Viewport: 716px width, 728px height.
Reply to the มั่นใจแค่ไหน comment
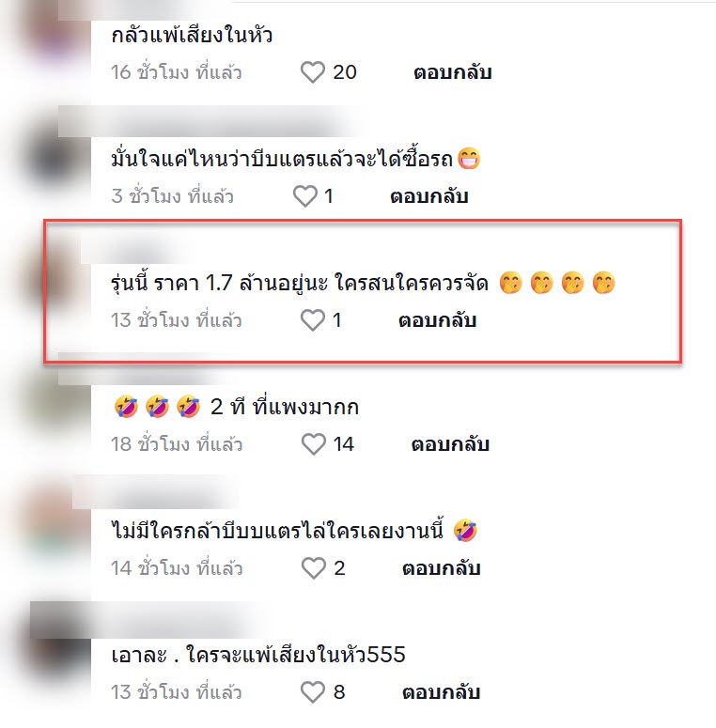[429, 196]
